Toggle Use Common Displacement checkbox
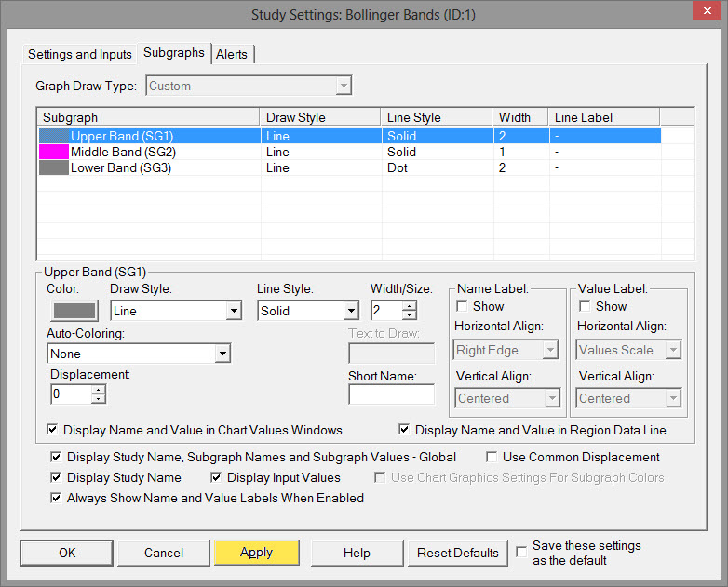Image resolution: width=728 pixels, height=587 pixels. [492, 458]
